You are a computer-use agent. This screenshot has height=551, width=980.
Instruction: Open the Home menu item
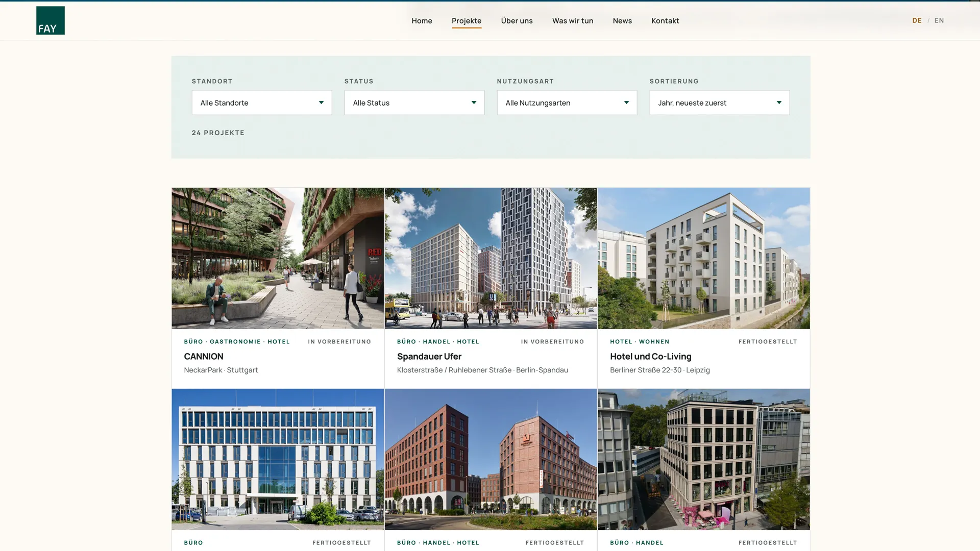coord(422,21)
